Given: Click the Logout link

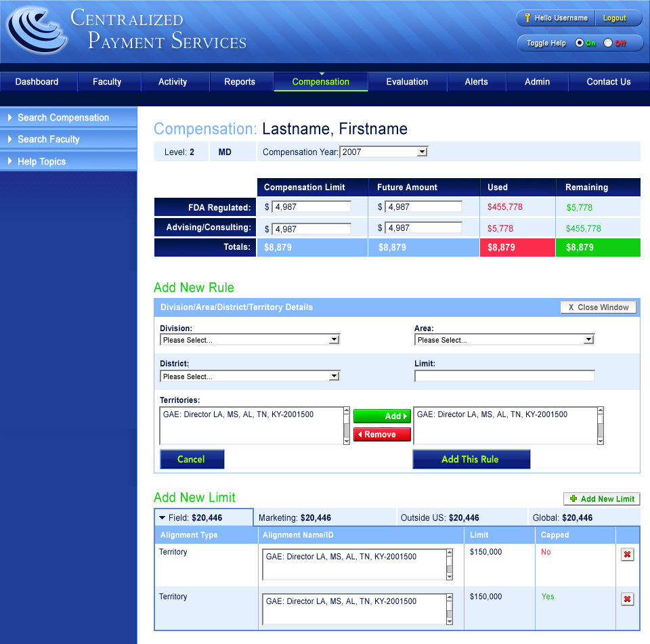Looking at the screenshot, I should click(x=614, y=18).
